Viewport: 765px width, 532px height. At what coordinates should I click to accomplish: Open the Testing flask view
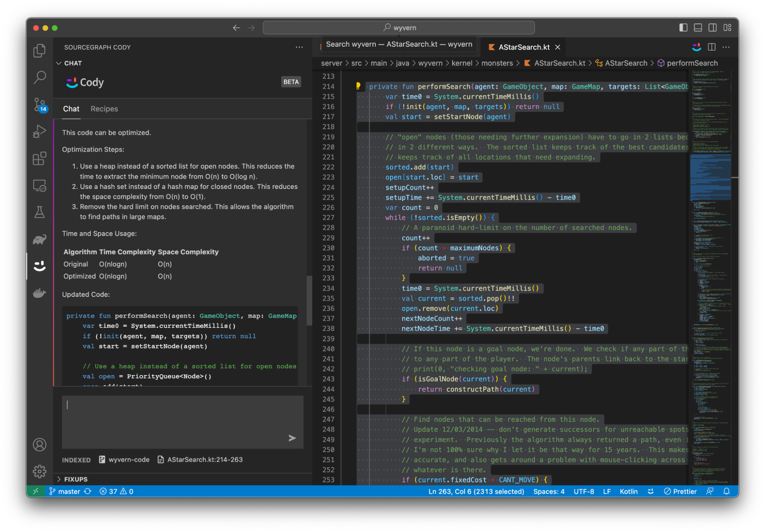tap(39, 212)
